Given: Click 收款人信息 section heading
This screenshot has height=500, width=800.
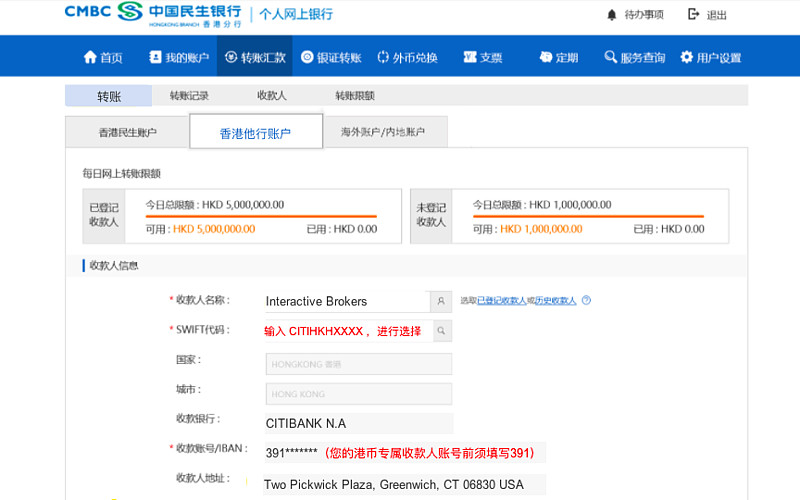Looking at the screenshot, I should (x=114, y=265).
